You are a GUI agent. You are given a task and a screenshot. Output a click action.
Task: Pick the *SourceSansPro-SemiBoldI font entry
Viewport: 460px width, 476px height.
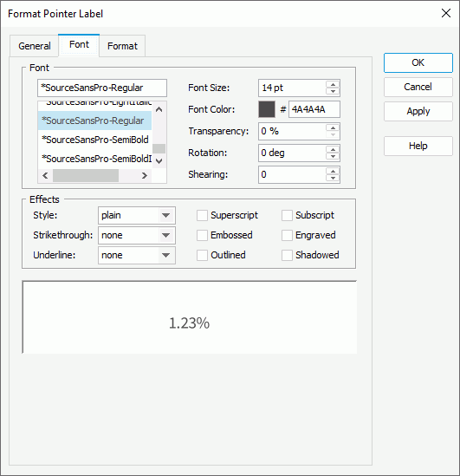(x=94, y=159)
